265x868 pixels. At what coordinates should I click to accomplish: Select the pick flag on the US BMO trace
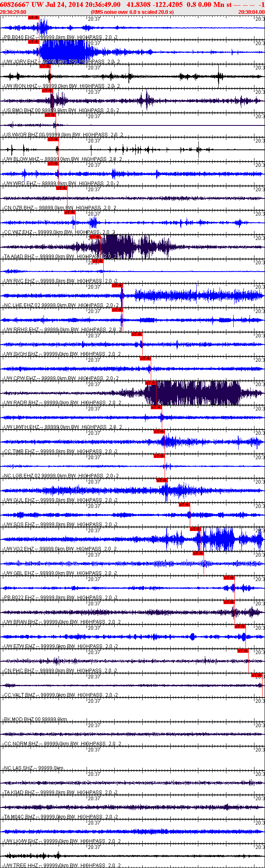pyautogui.click(x=48, y=91)
